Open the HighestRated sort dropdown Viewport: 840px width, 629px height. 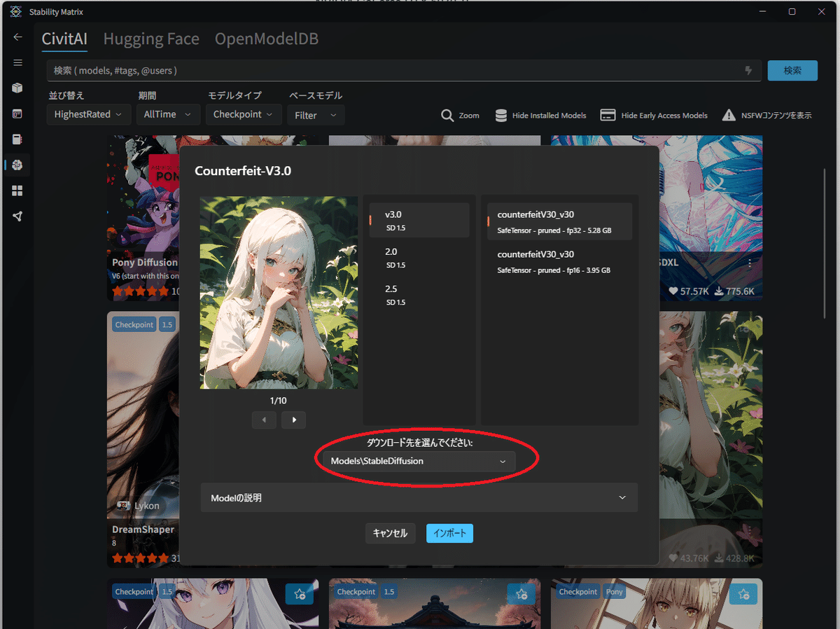(88, 113)
